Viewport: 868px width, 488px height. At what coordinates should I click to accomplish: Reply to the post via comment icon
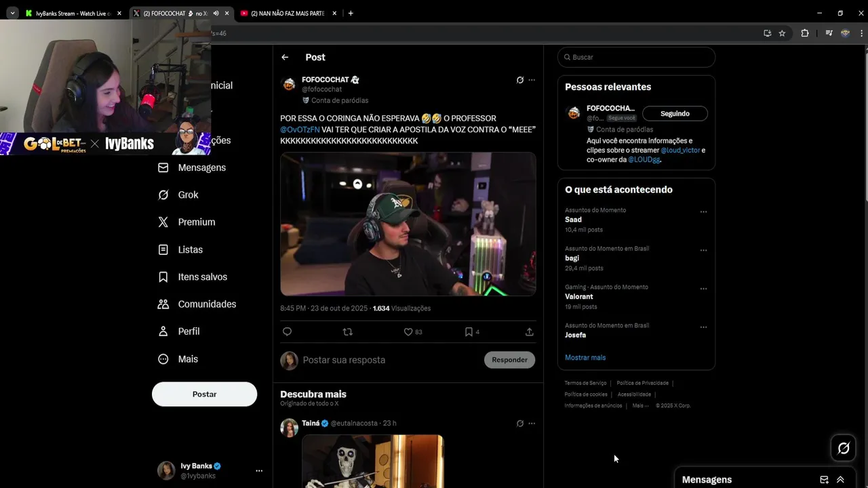[x=287, y=332]
